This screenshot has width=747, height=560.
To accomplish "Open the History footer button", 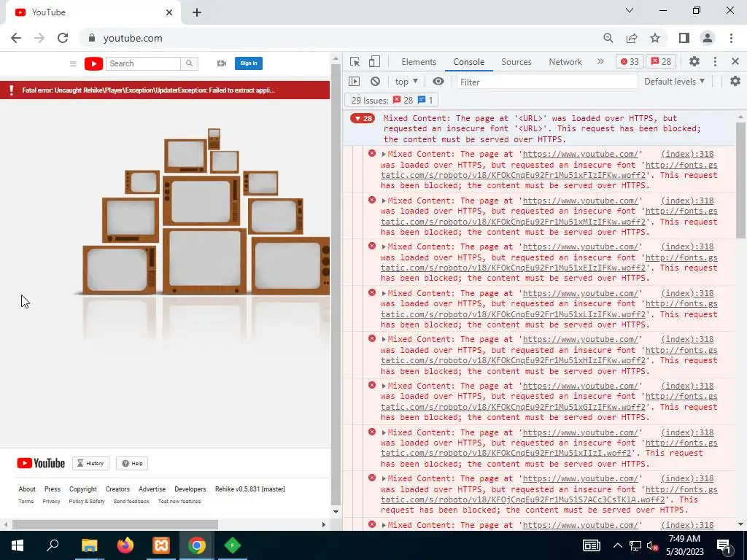I will coord(90,463).
